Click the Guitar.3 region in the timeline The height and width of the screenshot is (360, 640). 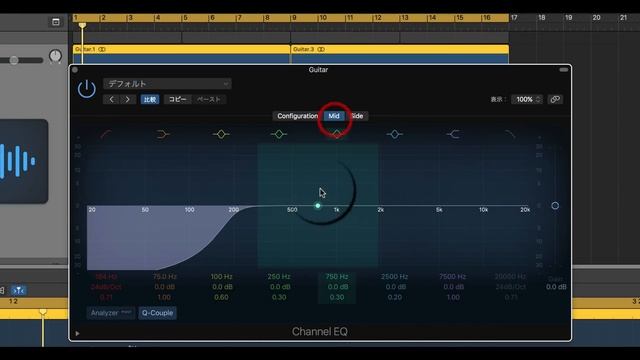[400, 54]
